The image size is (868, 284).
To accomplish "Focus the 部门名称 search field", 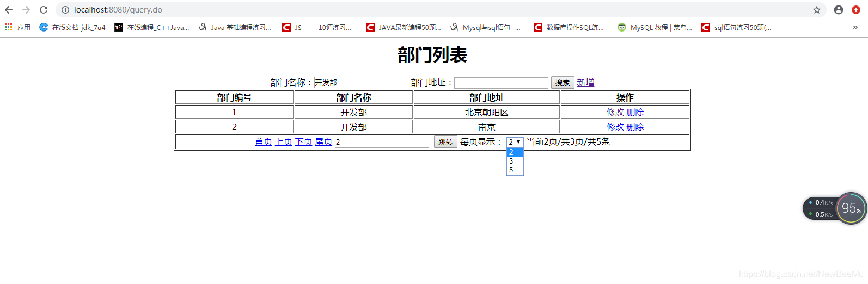I will pyautogui.click(x=361, y=83).
